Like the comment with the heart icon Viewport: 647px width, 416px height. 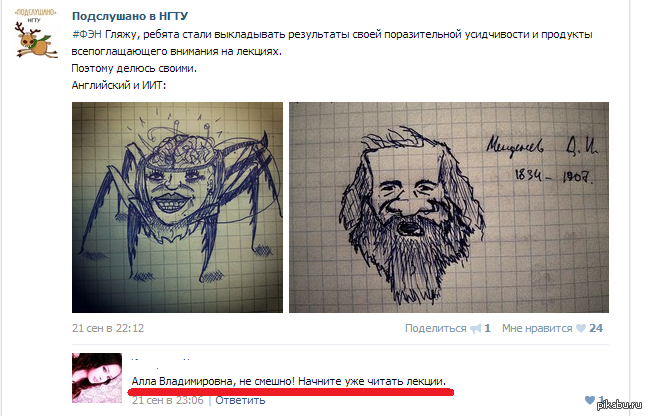pos(590,400)
